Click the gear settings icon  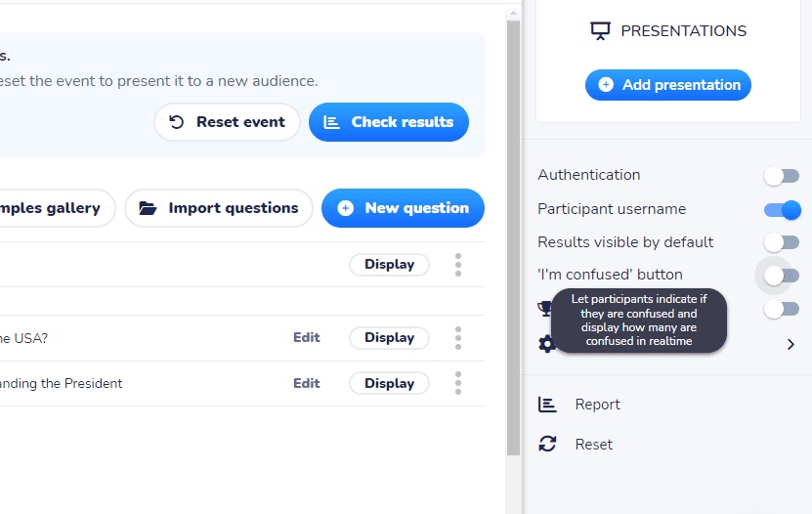click(546, 344)
